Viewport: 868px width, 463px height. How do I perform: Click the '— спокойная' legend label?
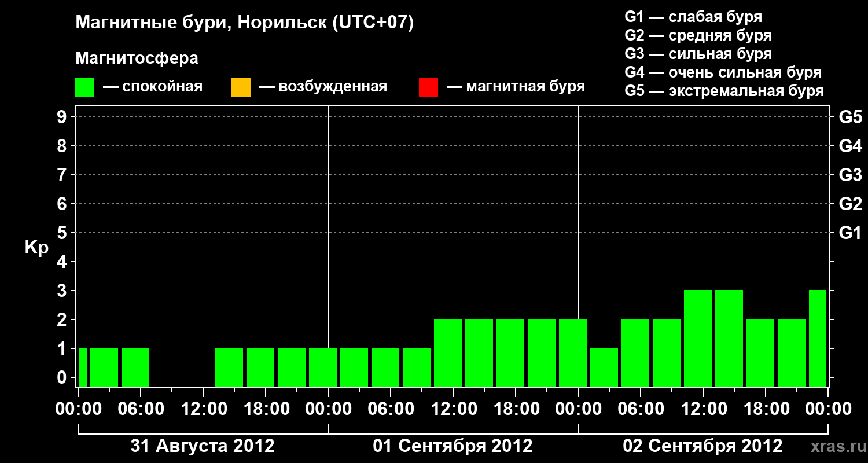153,87
